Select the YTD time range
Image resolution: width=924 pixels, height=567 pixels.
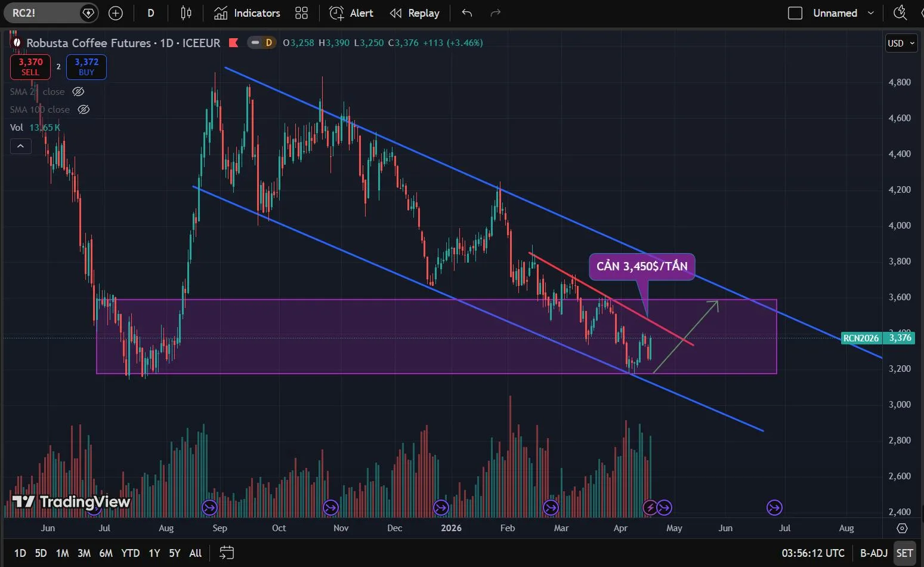[x=130, y=553]
